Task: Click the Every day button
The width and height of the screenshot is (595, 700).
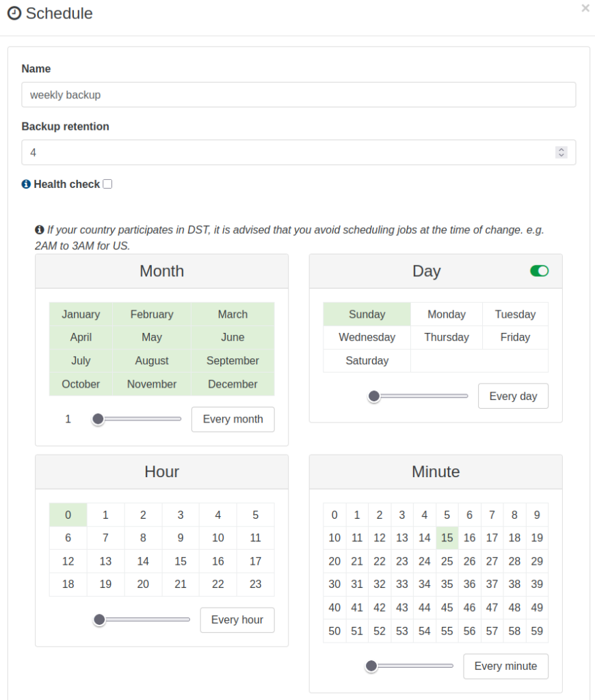Action: coord(513,396)
